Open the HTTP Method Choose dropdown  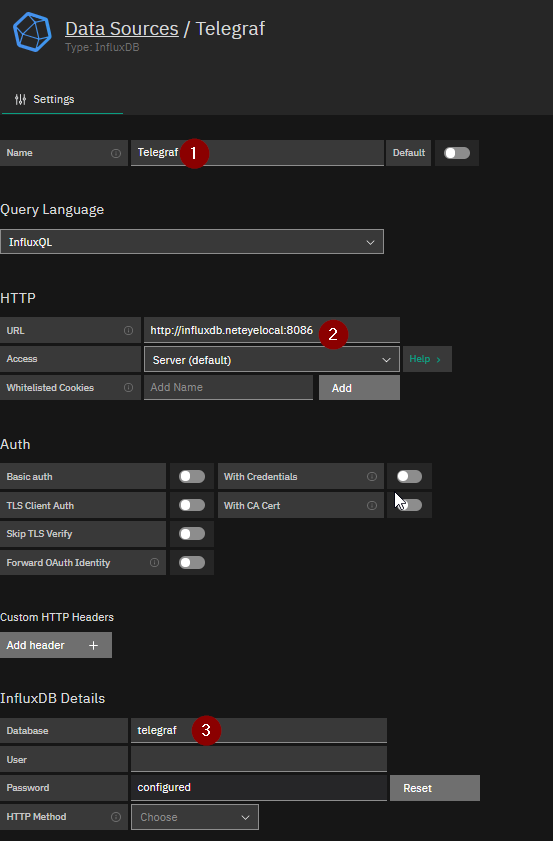coord(195,817)
